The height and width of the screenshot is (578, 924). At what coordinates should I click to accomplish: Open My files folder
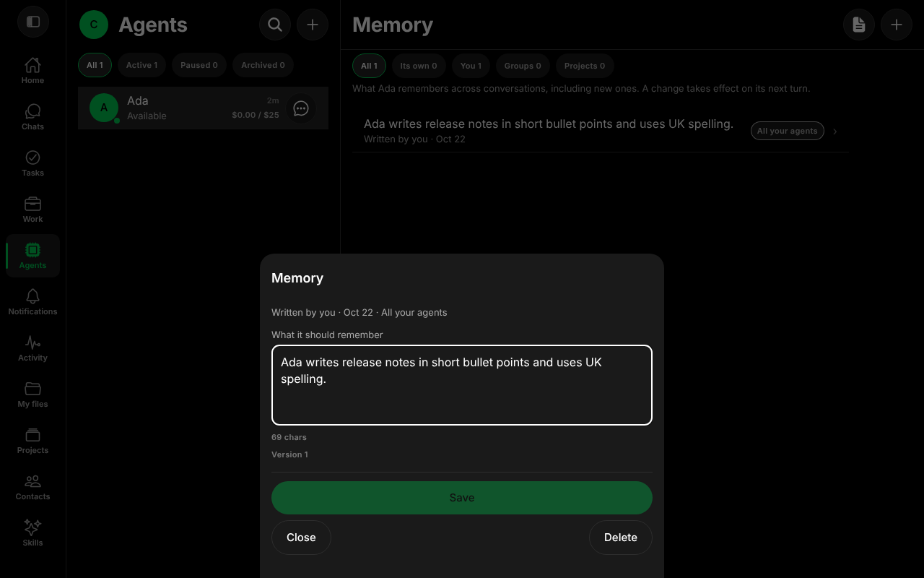[32, 394]
